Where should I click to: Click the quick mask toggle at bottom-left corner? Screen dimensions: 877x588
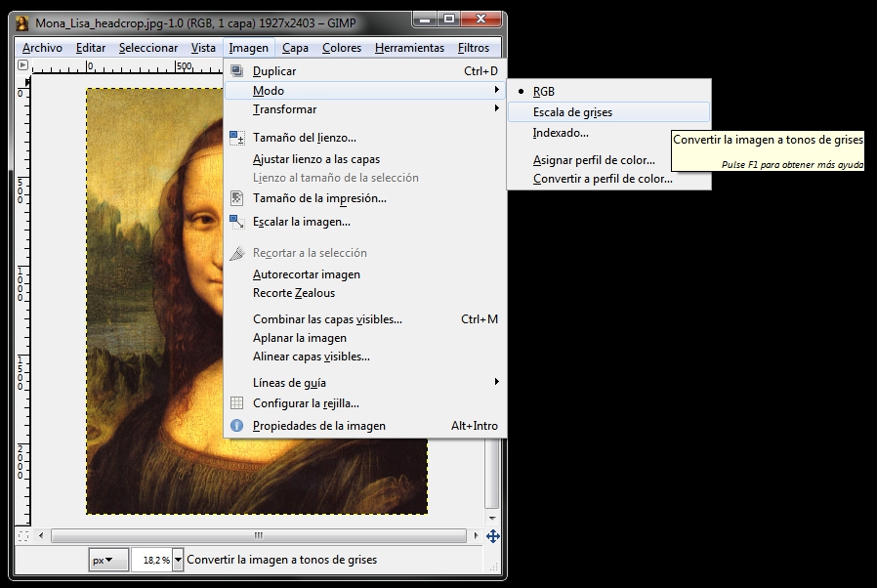click(x=22, y=536)
